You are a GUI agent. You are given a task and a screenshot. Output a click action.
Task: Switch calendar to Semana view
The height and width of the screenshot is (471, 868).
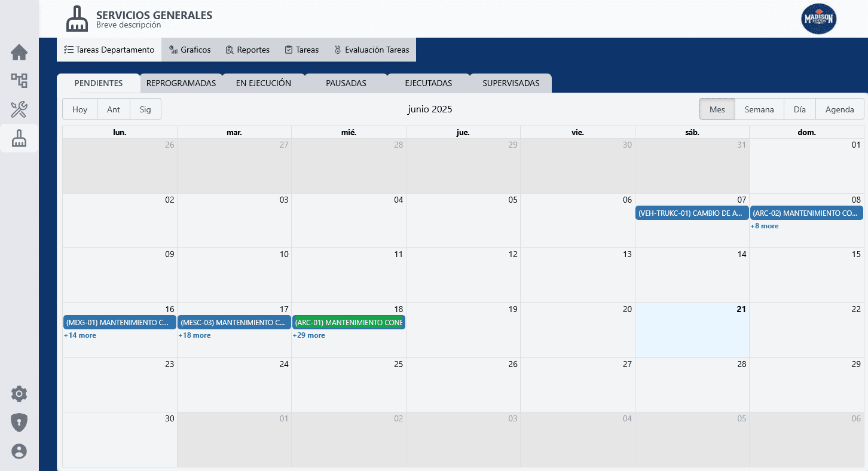tap(759, 109)
